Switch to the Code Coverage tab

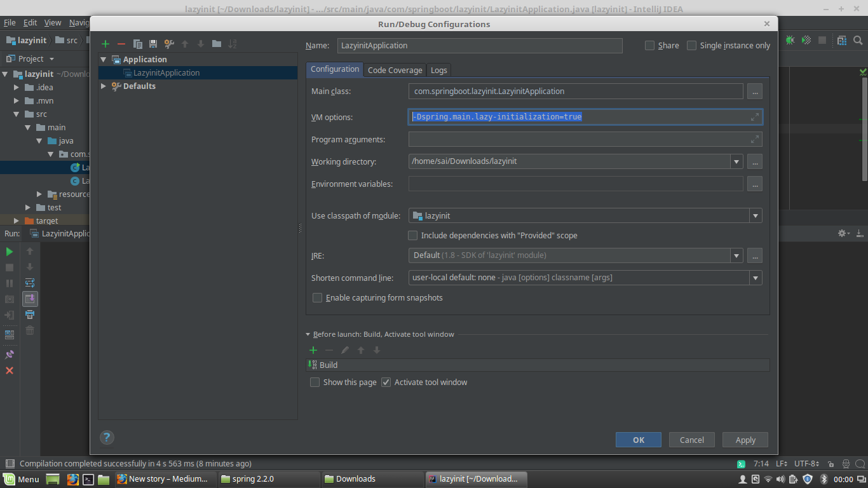pyautogui.click(x=395, y=70)
